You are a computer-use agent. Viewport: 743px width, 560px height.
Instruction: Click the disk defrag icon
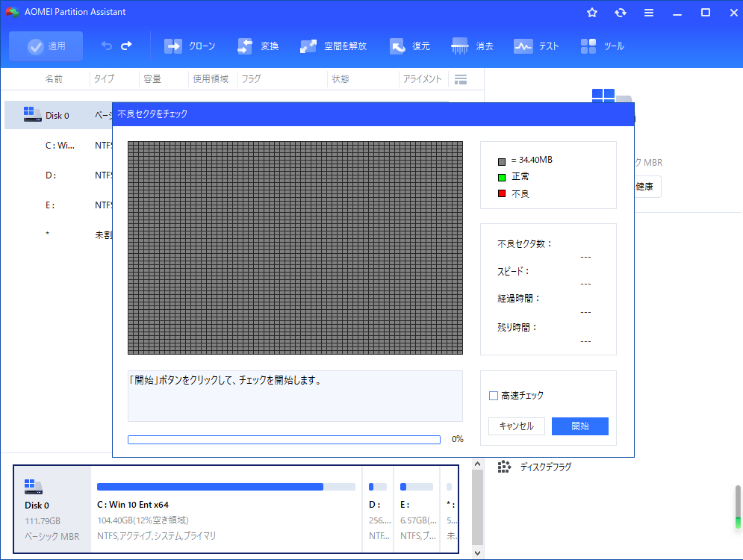coord(504,467)
